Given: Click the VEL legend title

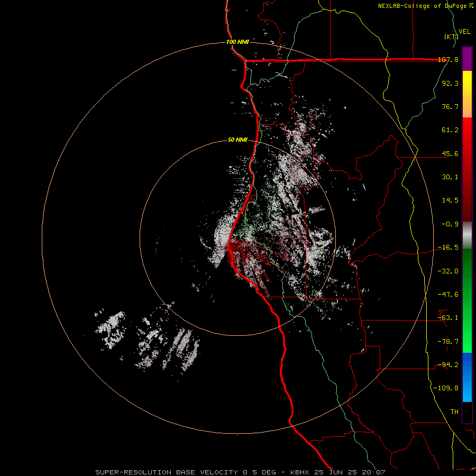Looking at the screenshot, I should (464, 31).
